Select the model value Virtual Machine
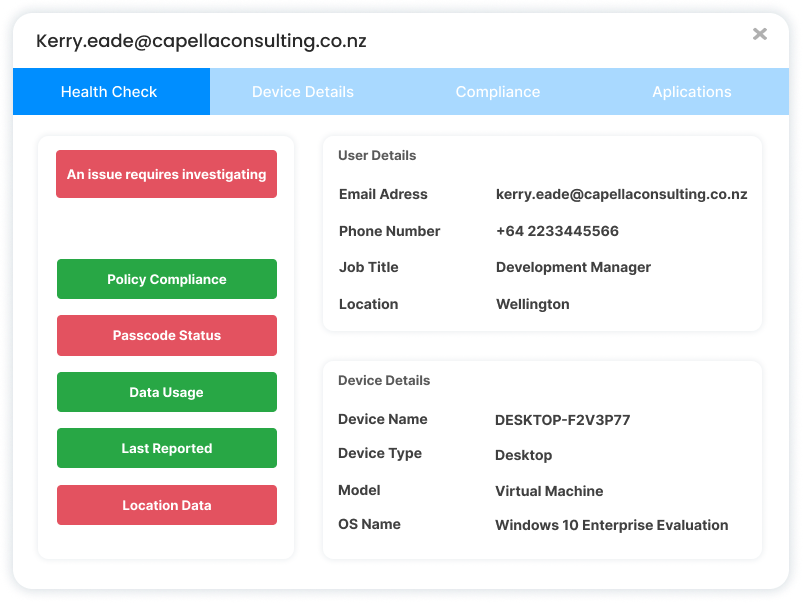 549,491
